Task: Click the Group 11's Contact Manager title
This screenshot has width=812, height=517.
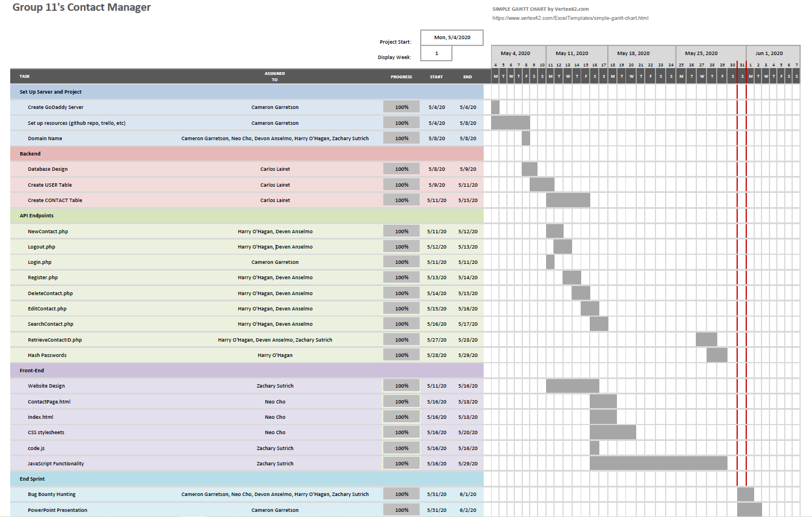Action: (82, 7)
